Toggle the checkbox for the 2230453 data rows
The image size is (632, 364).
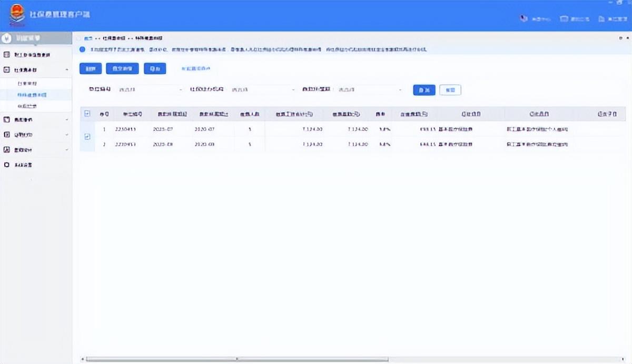click(x=87, y=137)
